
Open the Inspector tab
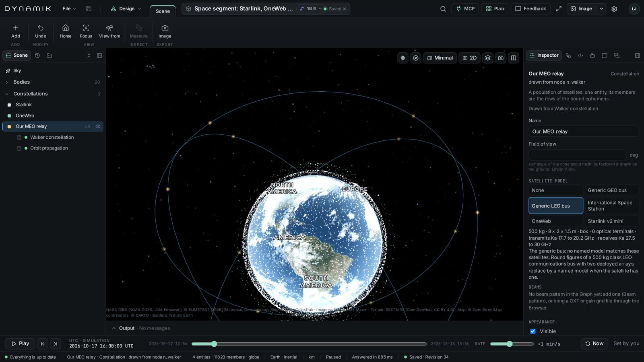point(544,56)
